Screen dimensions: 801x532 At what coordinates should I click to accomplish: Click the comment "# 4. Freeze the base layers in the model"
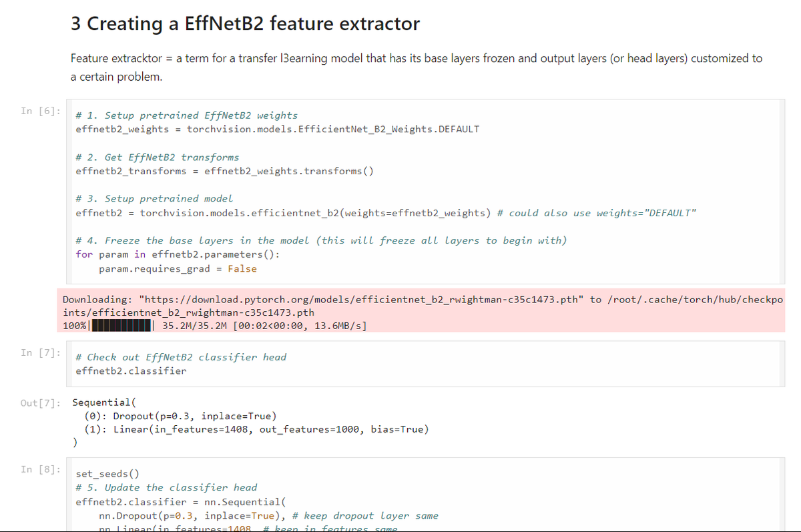coord(321,240)
